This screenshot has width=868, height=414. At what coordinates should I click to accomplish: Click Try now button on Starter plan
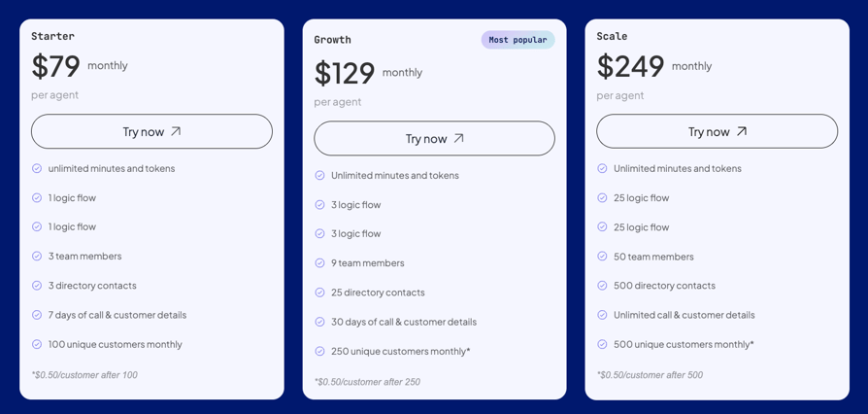pos(151,131)
